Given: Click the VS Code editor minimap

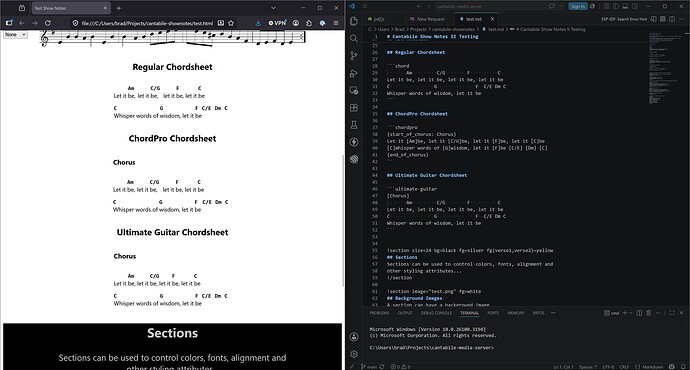Looking at the screenshot, I should (x=664, y=68).
